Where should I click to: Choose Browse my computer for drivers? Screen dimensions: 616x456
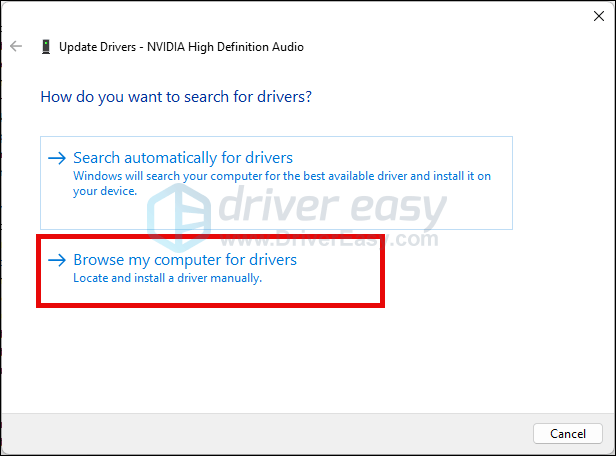click(185, 260)
